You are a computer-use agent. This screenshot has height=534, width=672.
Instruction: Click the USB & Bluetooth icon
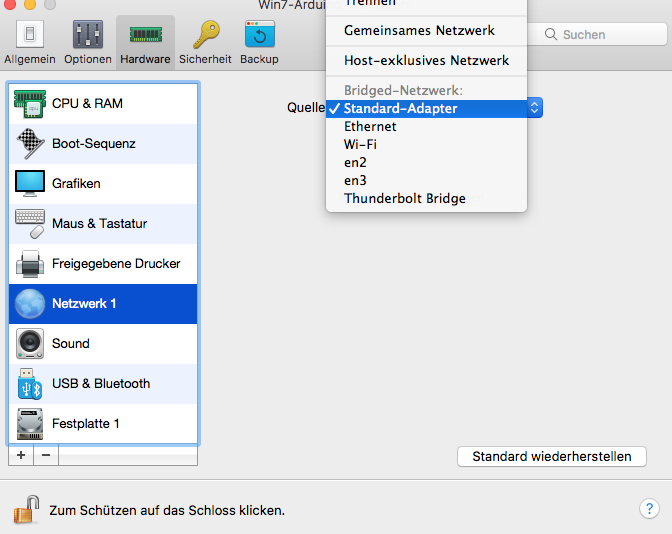30,384
